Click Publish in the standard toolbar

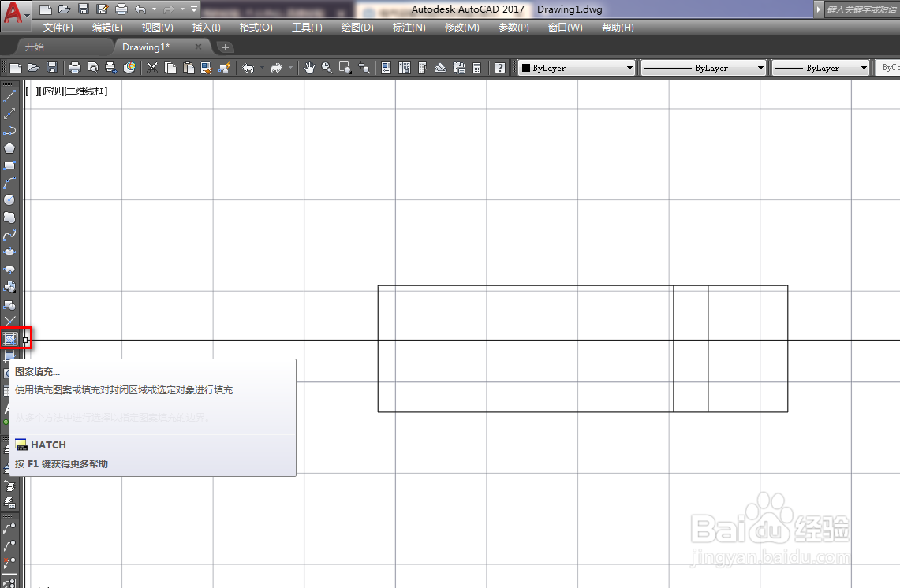(x=110, y=68)
